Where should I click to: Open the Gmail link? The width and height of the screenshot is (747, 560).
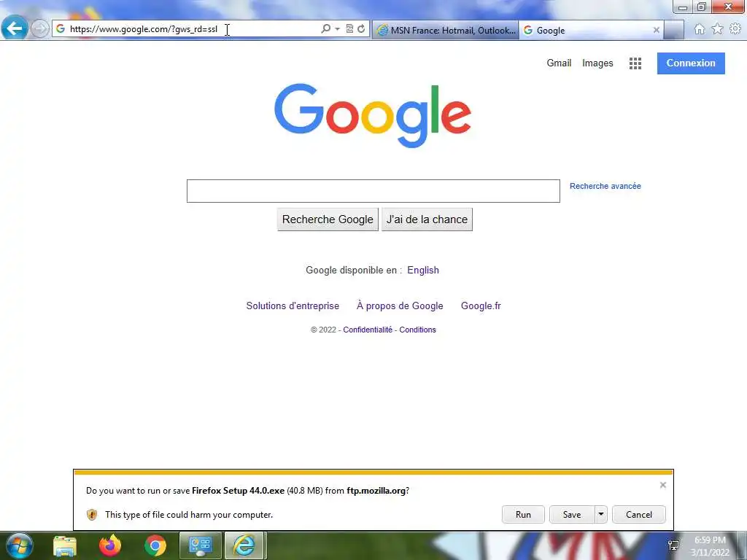point(559,63)
